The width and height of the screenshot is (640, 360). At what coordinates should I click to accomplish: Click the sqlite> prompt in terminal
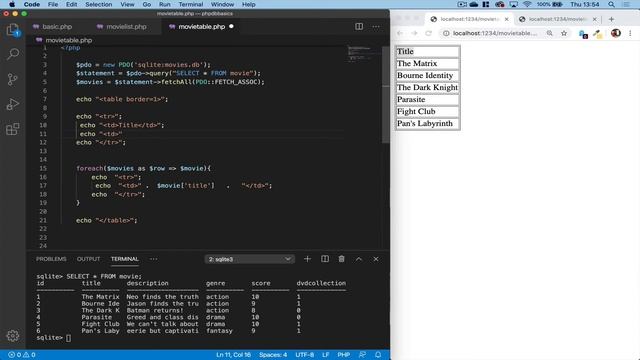tap(49, 338)
